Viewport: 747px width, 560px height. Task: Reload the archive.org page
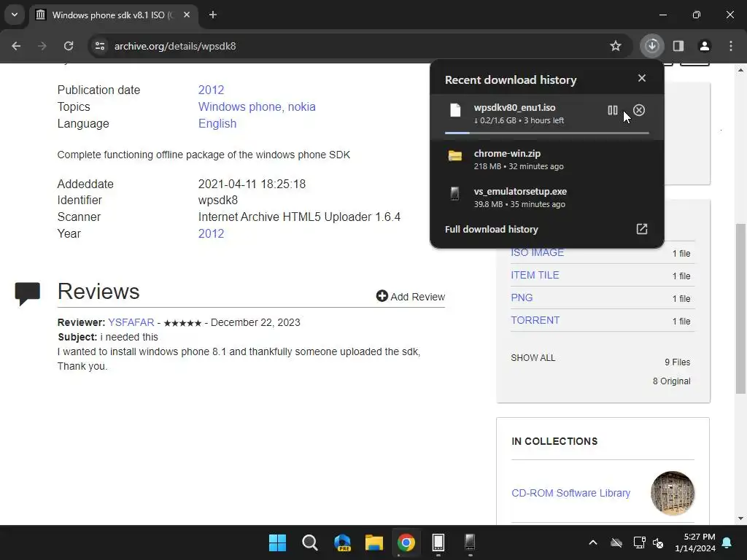point(69,46)
